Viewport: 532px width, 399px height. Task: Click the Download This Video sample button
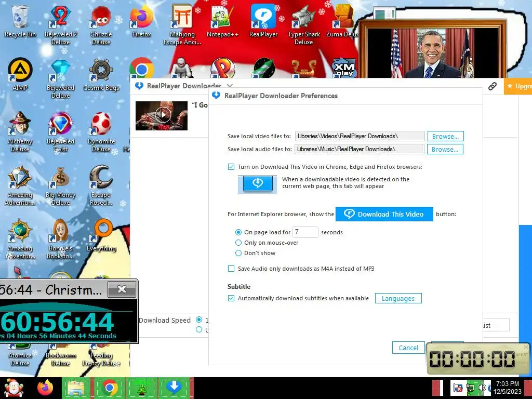tap(384, 214)
